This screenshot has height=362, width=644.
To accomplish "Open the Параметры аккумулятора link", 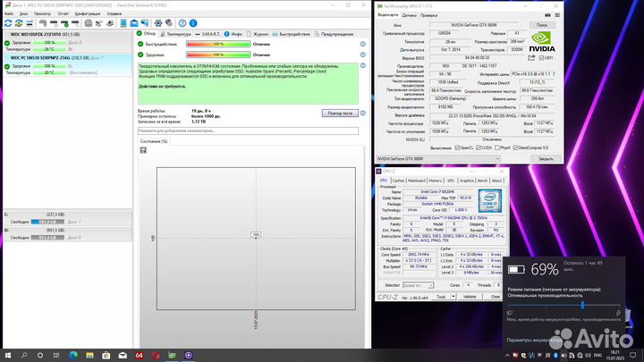I will (x=534, y=340).
